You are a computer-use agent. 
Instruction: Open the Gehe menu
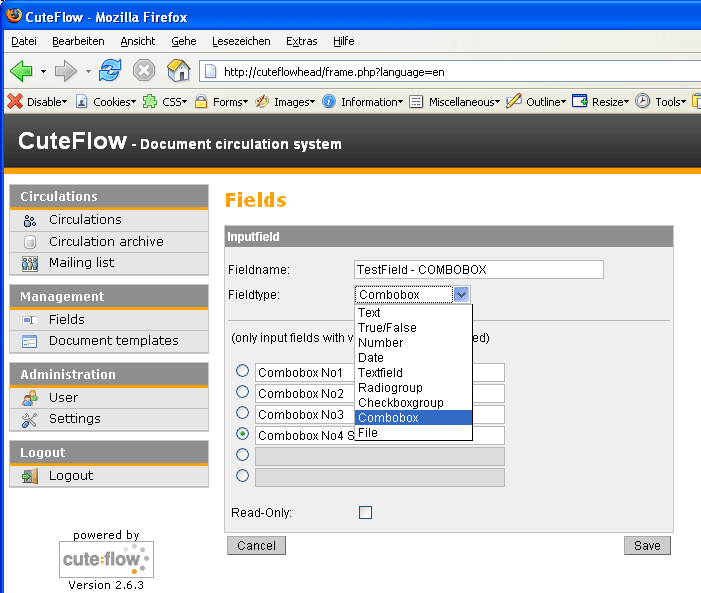tap(184, 41)
